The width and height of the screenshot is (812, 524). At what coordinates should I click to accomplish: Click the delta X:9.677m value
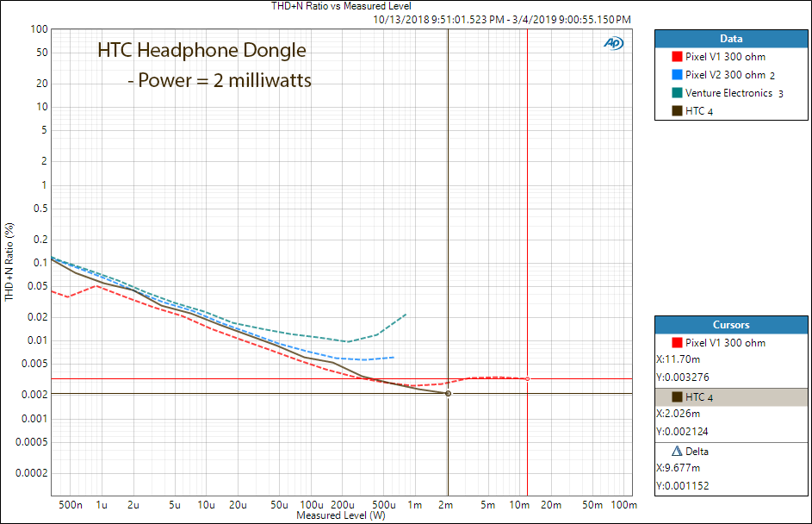pos(678,468)
